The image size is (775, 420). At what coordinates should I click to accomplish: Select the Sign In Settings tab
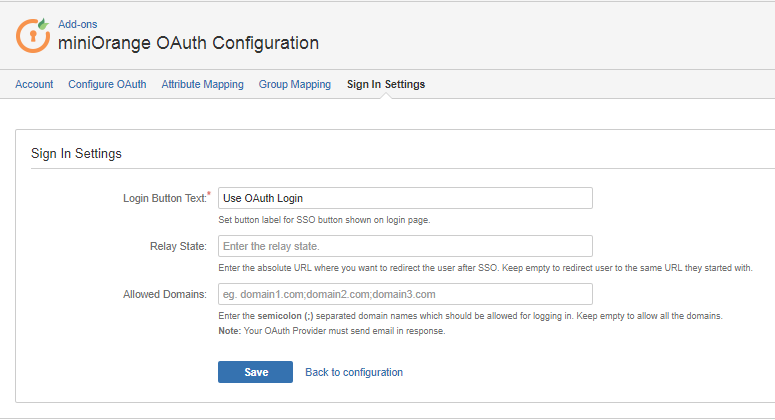point(386,84)
